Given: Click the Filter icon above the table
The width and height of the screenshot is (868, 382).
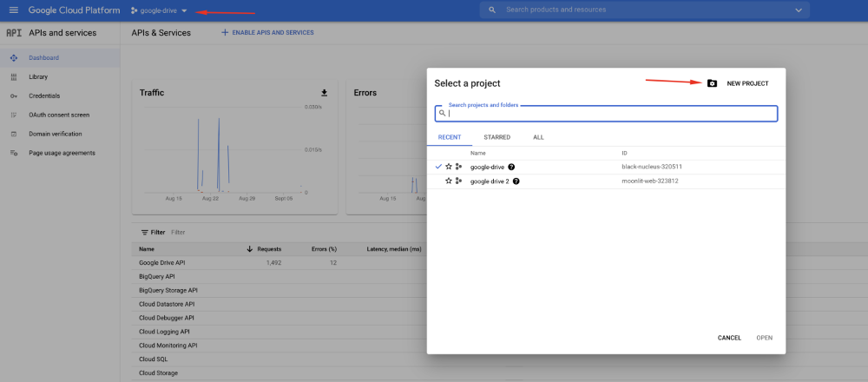Looking at the screenshot, I should [144, 233].
